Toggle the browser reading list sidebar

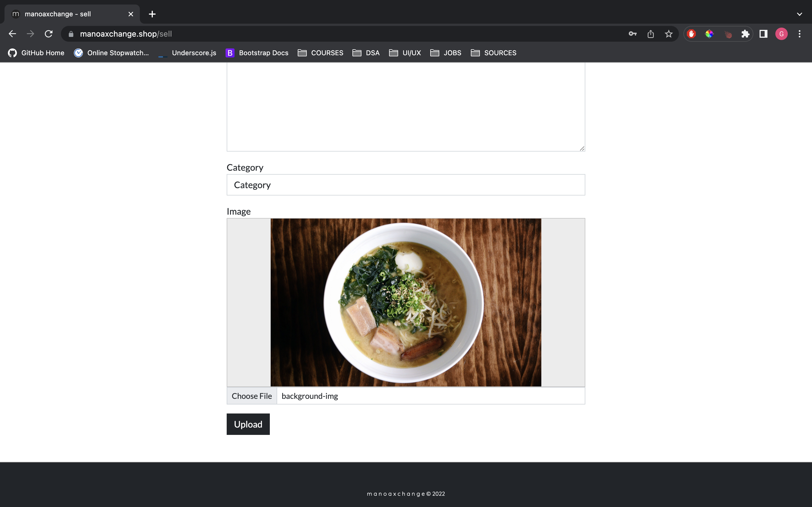pyautogui.click(x=764, y=34)
